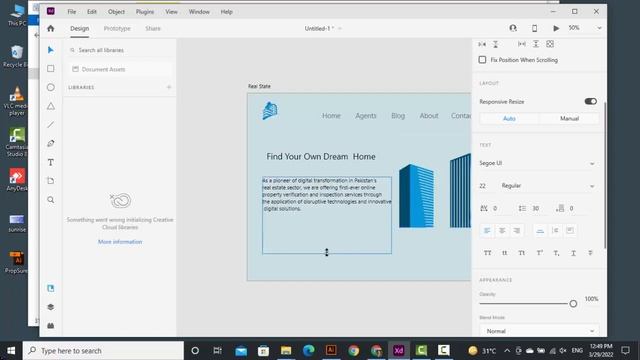The image size is (640, 360).
Task: Edit the line spacing value 30
Action: tap(536, 209)
